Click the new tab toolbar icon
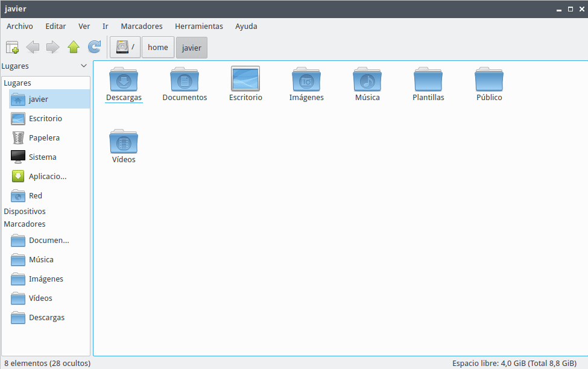 pos(13,47)
